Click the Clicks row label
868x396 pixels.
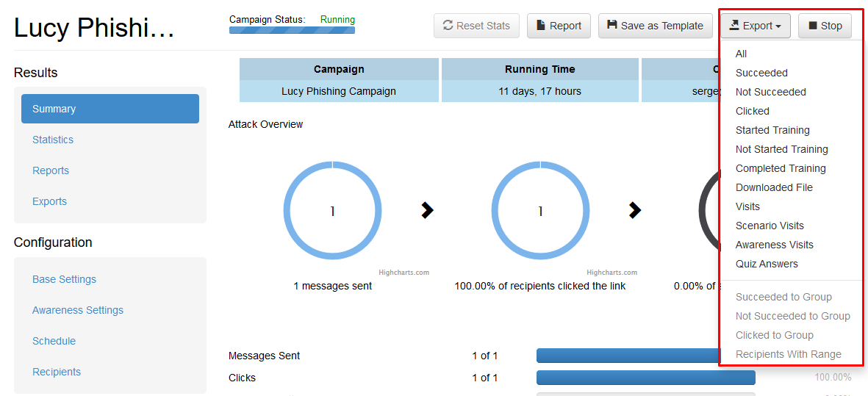point(242,378)
